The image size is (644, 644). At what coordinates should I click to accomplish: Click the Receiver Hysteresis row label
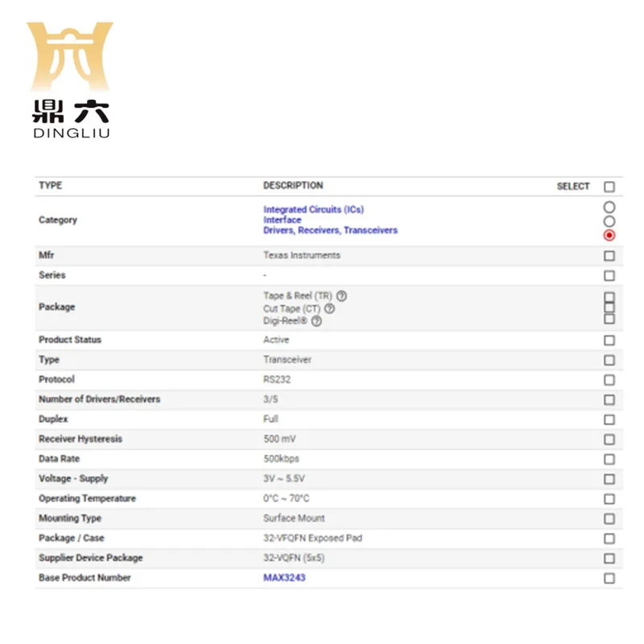click(80, 439)
